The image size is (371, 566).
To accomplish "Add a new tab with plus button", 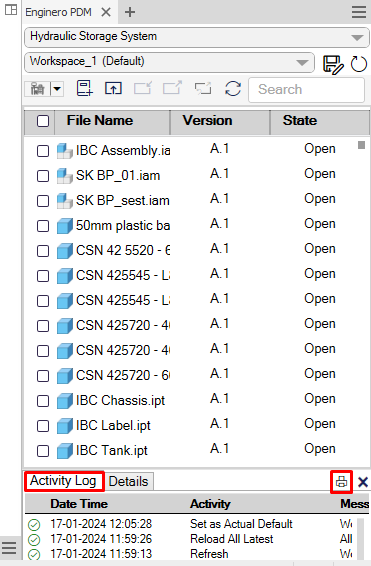I will [x=130, y=12].
